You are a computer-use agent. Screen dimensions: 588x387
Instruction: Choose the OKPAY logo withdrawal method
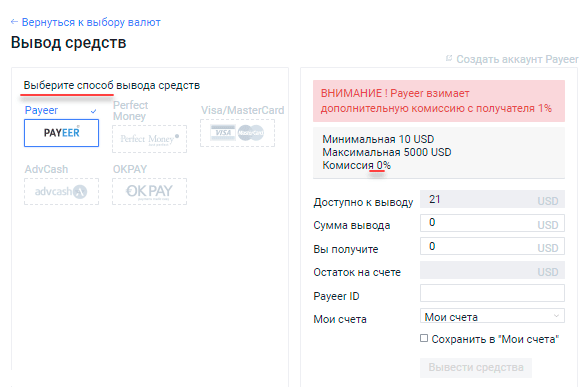(x=149, y=192)
